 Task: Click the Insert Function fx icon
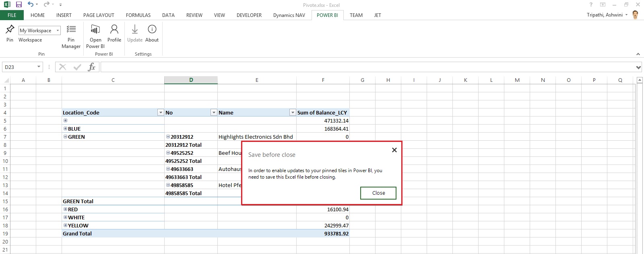[92, 67]
